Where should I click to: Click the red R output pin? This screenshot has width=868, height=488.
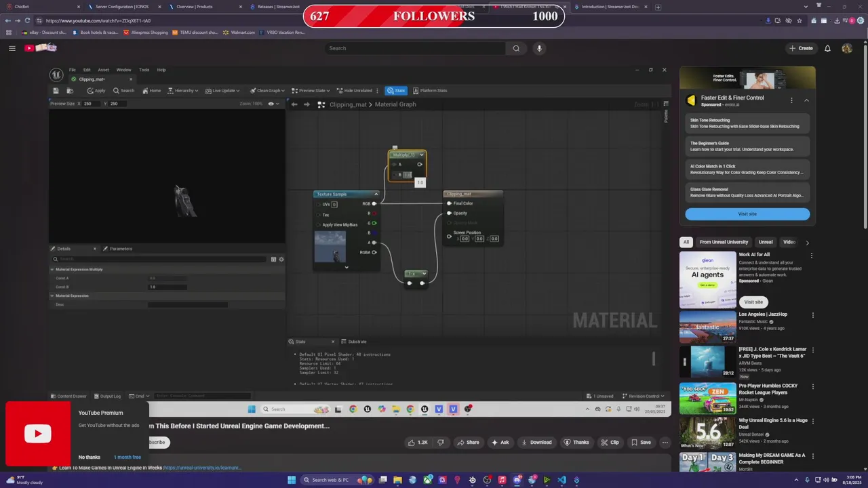pos(374,213)
